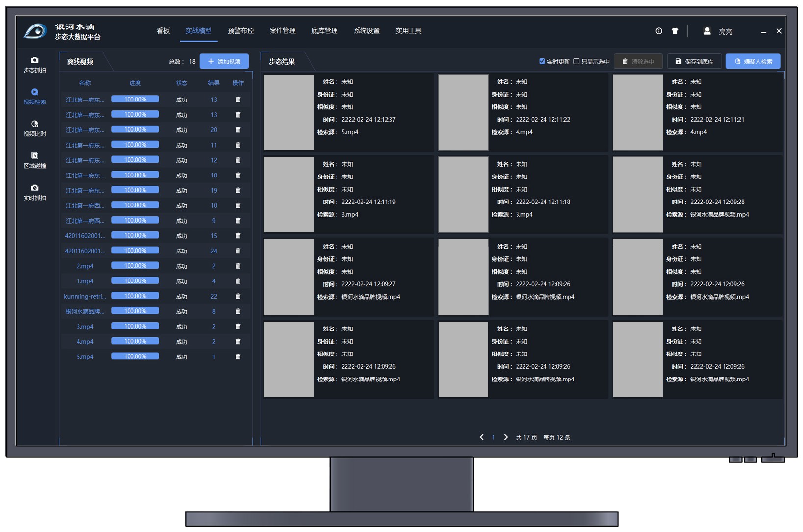This screenshot has width=803, height=532.
Task: Click trash icon for kunming-retri... row
Action: 238,296
